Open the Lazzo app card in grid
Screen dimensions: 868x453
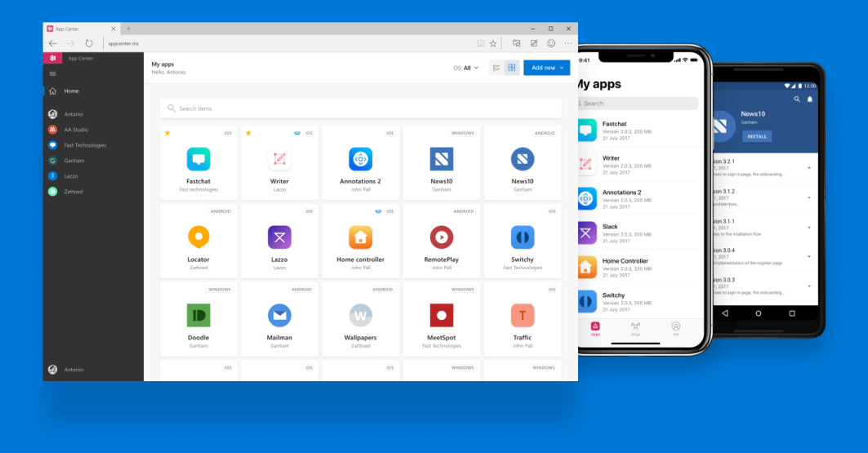tap(279, 241)
